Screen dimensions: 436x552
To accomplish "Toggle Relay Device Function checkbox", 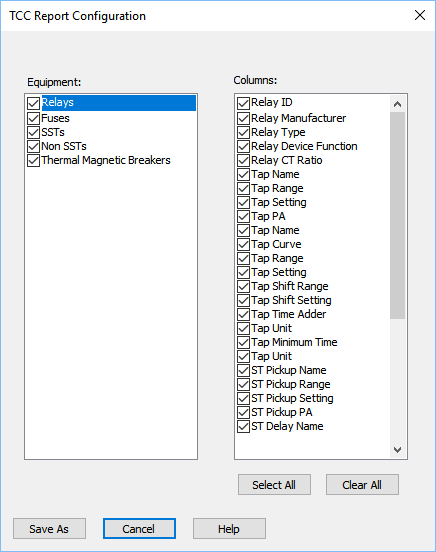I will click(243, 146).
